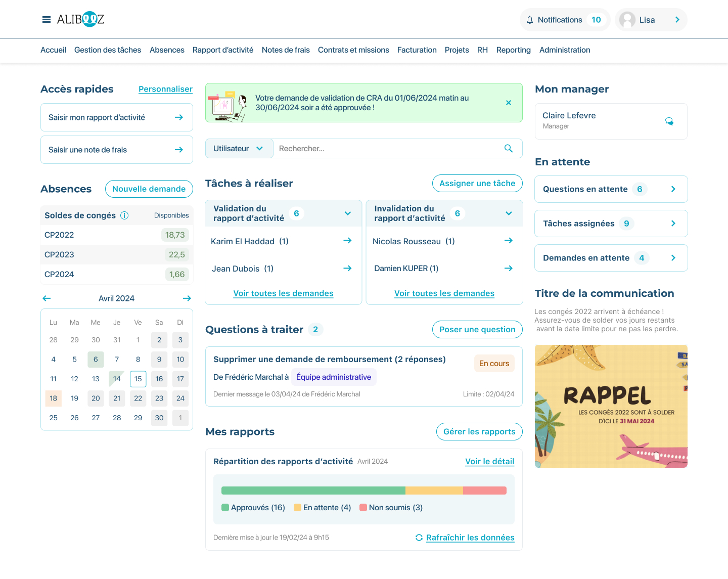Open the Facturation menu
The image size is (728, 579).
(417, 50)
